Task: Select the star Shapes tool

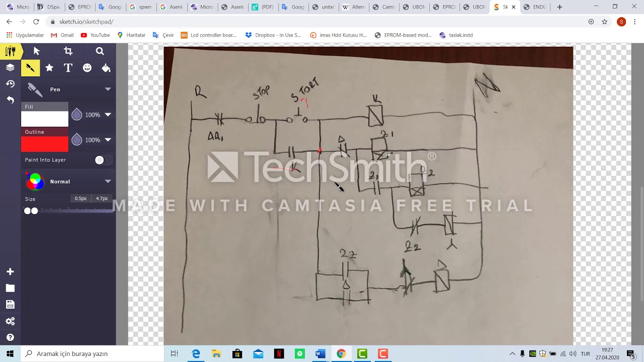Action: 49,68
